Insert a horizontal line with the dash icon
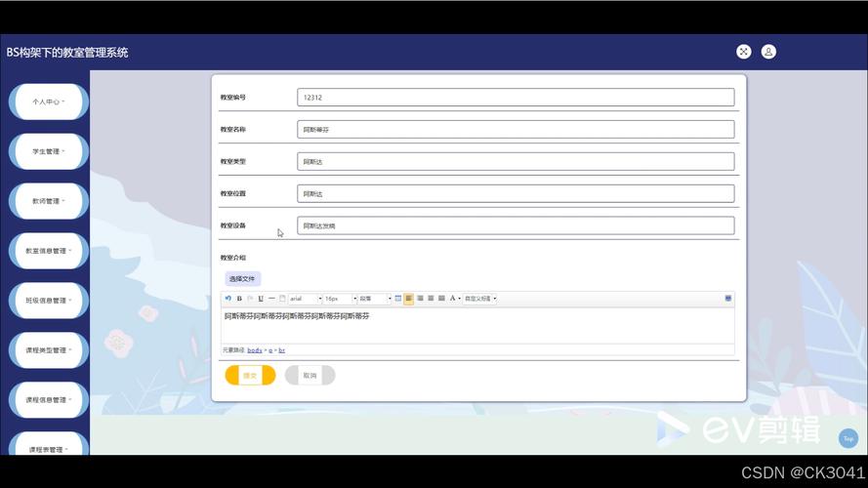Viewport: 868px width, 488px height. click(271, 299)
